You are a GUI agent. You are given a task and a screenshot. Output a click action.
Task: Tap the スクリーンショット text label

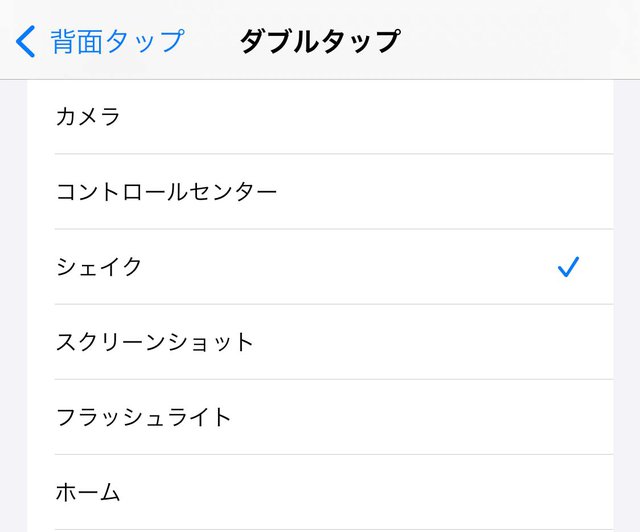[x=155, y=342]
